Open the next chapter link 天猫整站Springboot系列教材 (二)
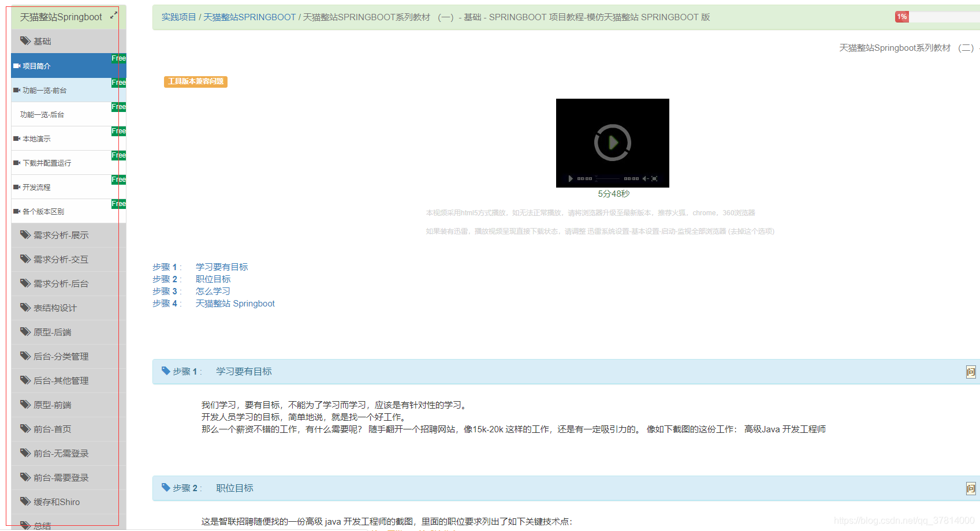Image resolution: width=980 pixels, height=531 pixels. pyautogui.click(x=908, y=48)
